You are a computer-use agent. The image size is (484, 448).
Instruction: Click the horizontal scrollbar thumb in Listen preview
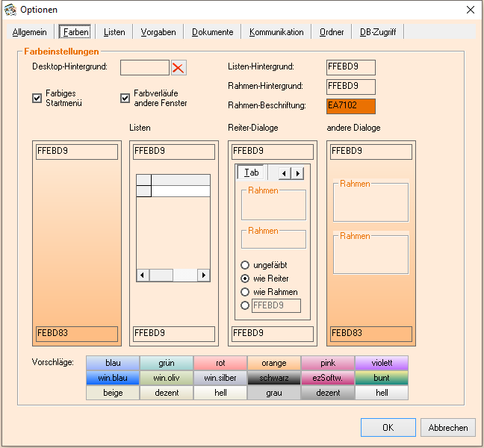(161, 275)
